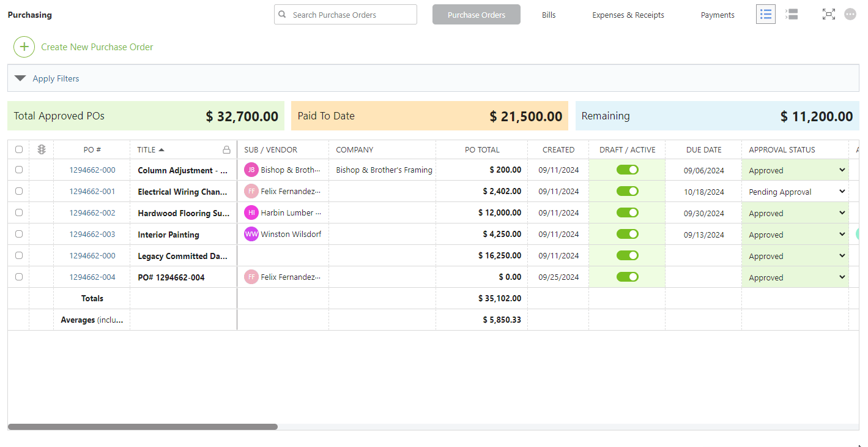The image size is (868, 447).
Task: Open approval dropdown for PO# 1294662-004 row
Action: (796, 277)
